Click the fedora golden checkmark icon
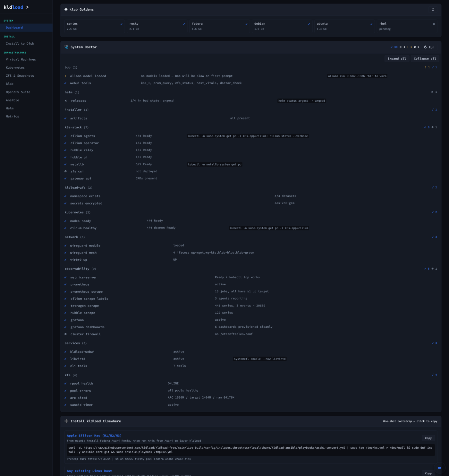Viewport: 449px width, 476px height. coord(246,24)
